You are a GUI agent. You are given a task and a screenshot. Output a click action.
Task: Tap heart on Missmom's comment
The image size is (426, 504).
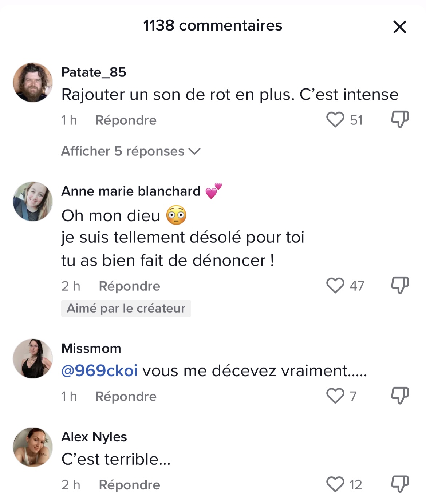[335, 396]
